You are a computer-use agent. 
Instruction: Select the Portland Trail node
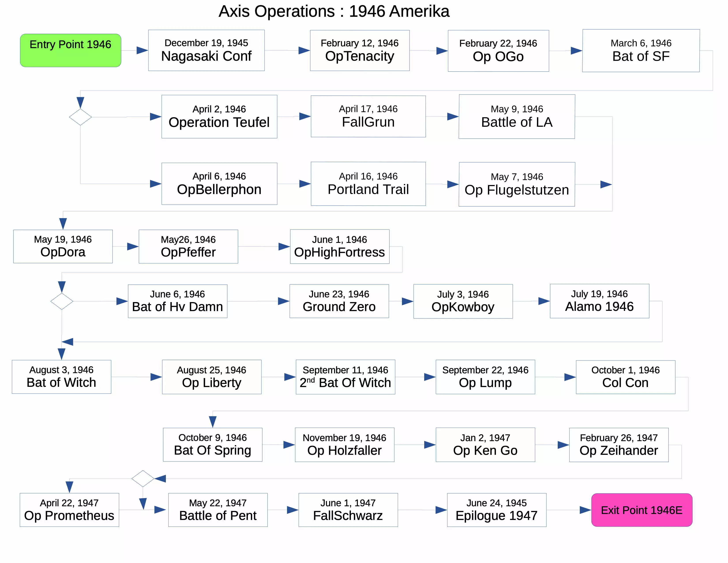(x=368, y=184)
